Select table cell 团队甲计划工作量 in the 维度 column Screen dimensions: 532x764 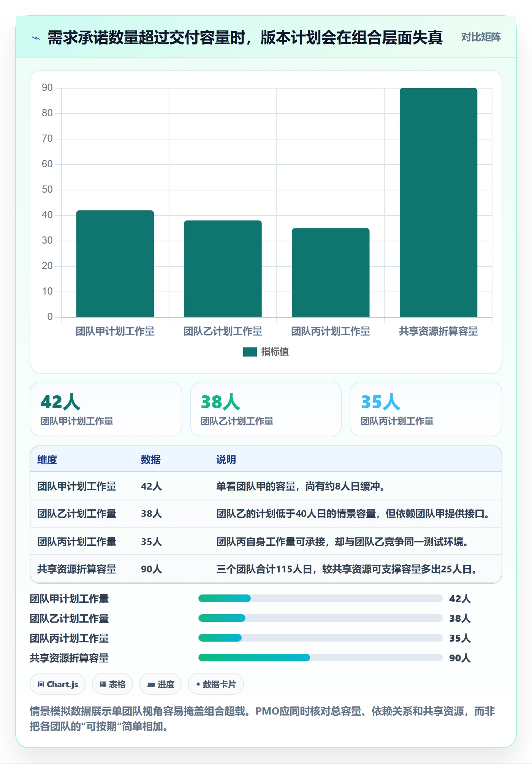pos(77,486)
